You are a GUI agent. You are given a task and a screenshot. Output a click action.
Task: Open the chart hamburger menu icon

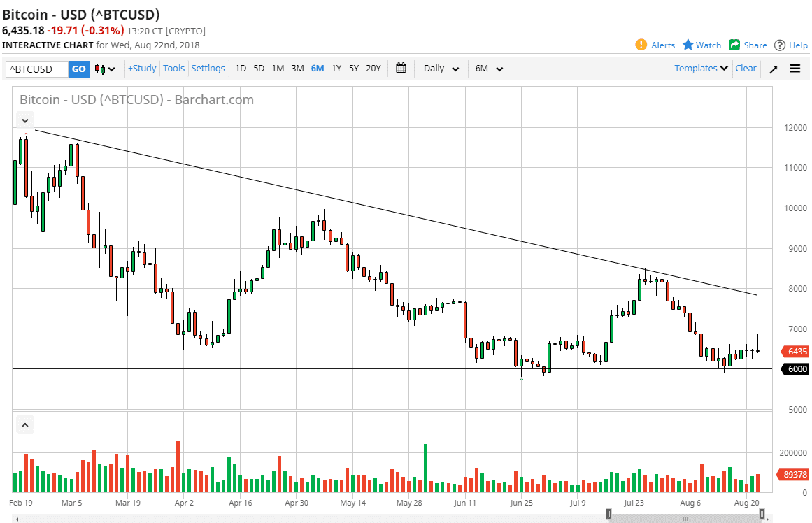pos(795,68)
